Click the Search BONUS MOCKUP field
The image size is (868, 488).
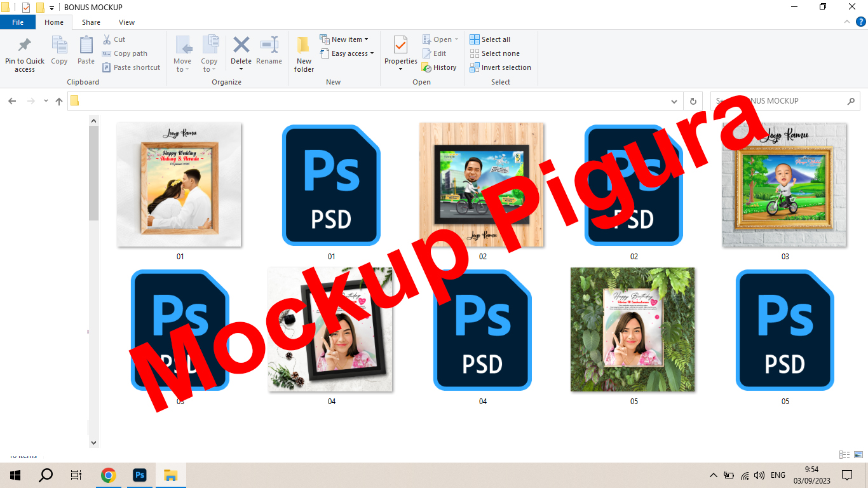point(778,101)
